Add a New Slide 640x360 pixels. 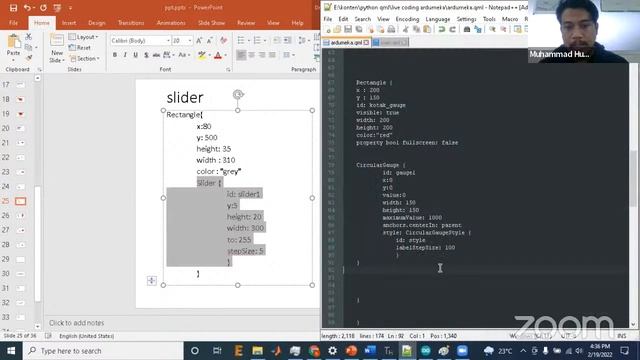point(57,49)
